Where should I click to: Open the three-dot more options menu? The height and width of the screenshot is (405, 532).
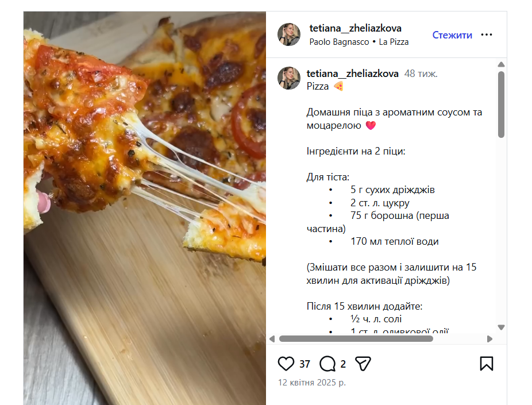click(x=487, y=35)
